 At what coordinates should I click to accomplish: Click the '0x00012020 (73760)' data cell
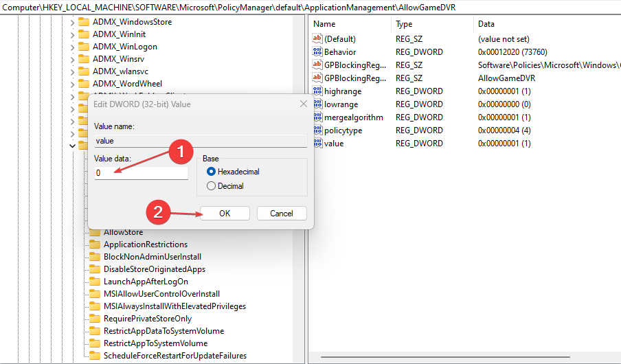(x=512, y=52)
